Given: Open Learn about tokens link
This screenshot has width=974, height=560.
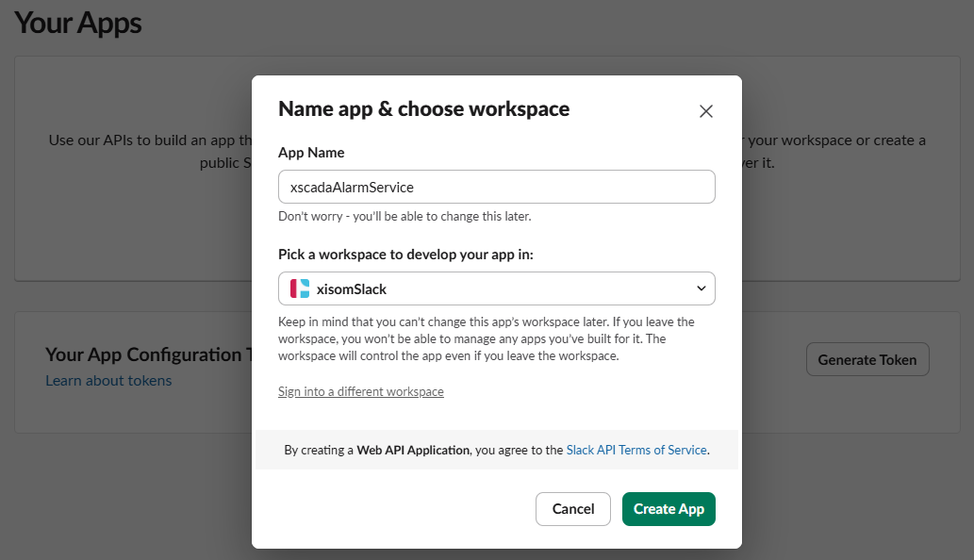Looking at the screenshot, I should (108, 381).
